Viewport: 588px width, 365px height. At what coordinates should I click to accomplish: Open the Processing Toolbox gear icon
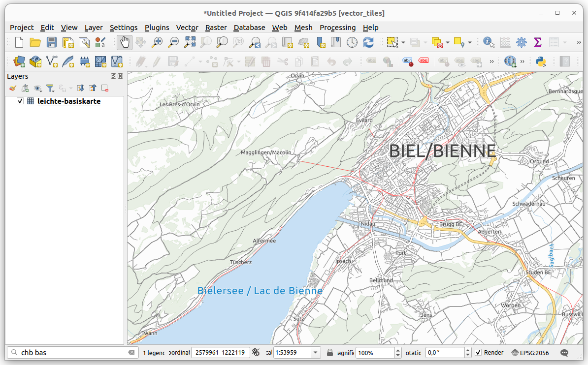point(521,42)
